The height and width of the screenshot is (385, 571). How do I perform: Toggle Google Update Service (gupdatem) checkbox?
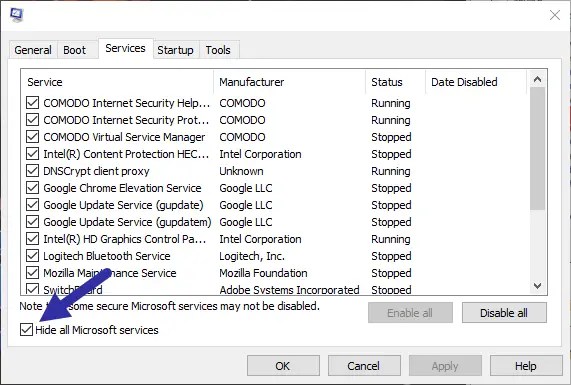[x=32, y=222]
